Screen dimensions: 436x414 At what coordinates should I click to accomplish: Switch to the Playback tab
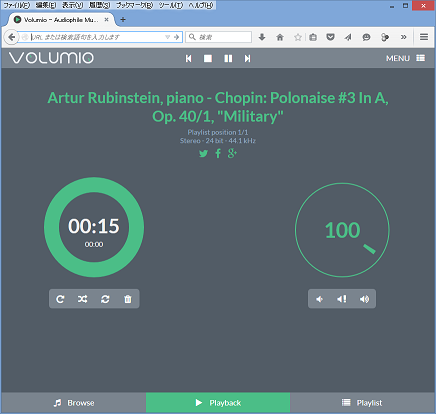(218, 403)
